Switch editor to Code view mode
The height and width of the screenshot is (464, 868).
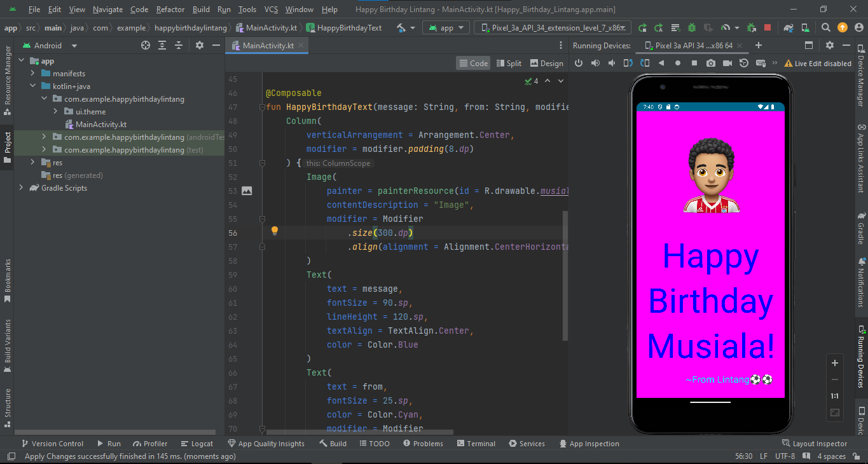click(472, 63)
